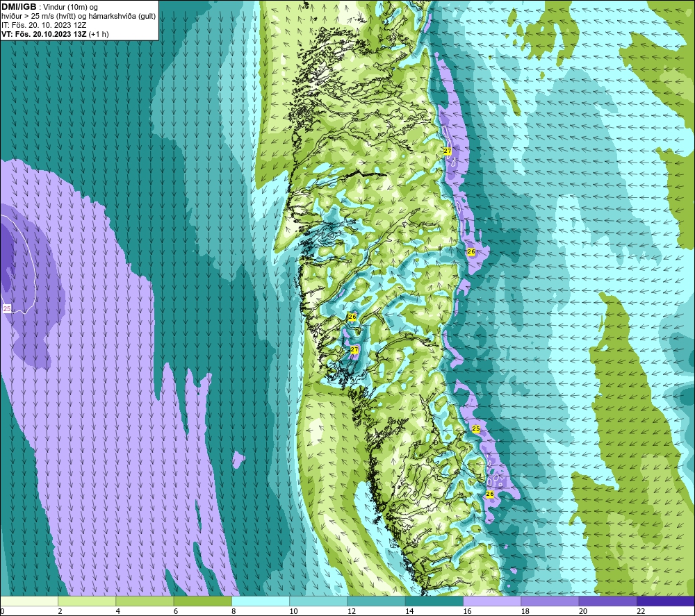Click the lavender 16–18 m/s legend swatch
The height and width of the screenshot is (616, 695).
[492, 601]
